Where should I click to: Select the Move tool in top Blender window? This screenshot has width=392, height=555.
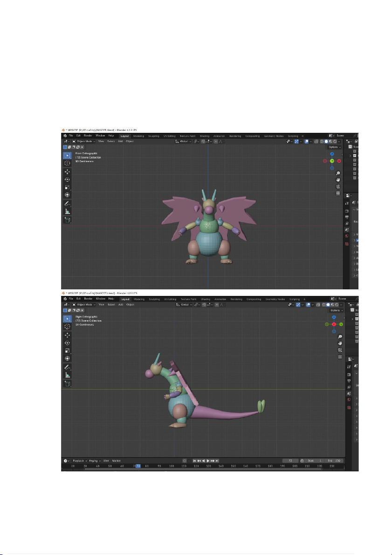click(67, 171)
